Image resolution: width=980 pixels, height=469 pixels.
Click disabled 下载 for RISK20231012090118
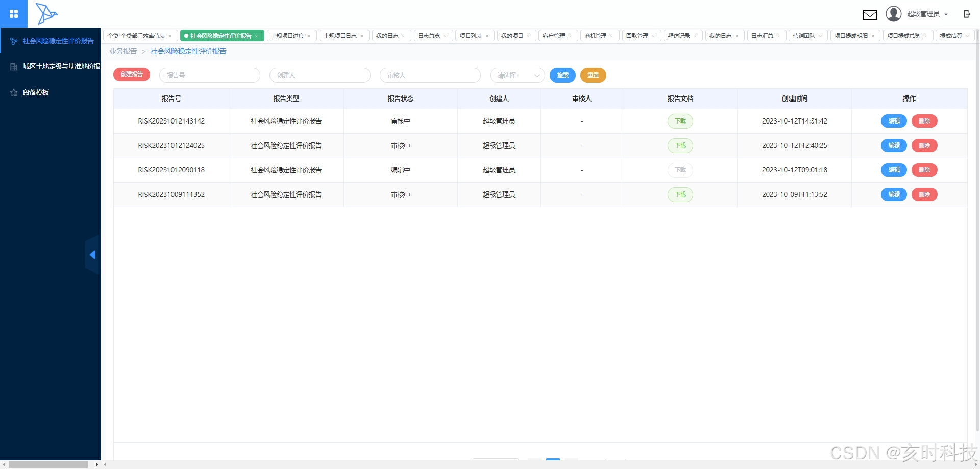(680, 170)
